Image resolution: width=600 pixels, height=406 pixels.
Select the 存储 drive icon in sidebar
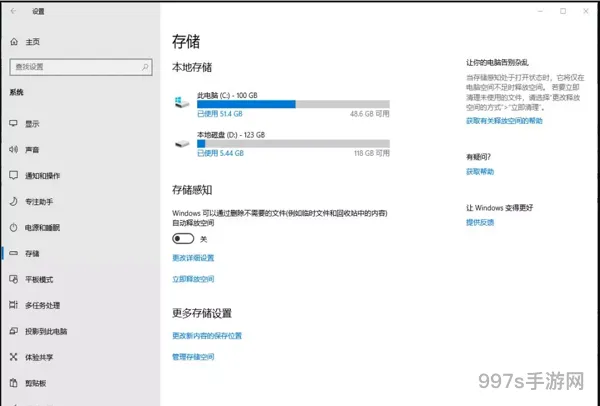point(13,253)
